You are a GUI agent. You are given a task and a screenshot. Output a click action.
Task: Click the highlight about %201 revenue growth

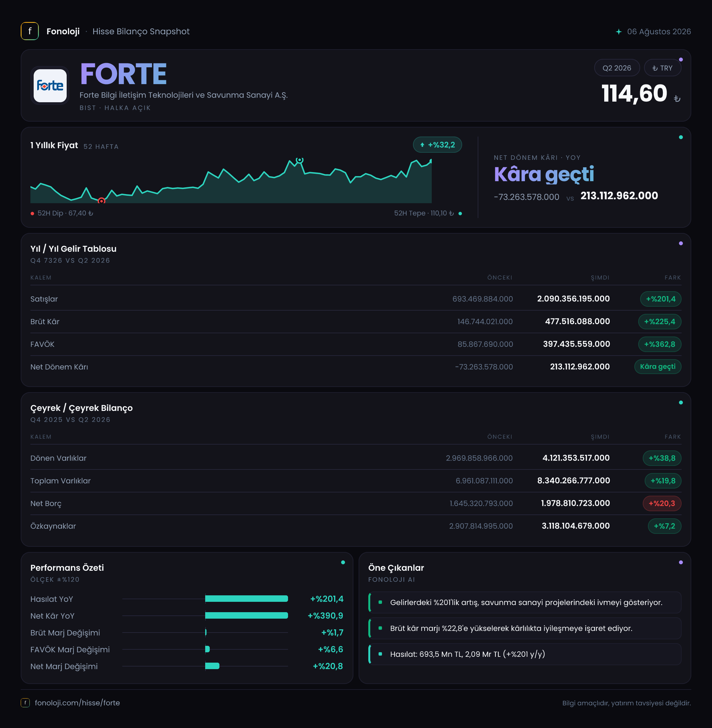pos(525,602)
